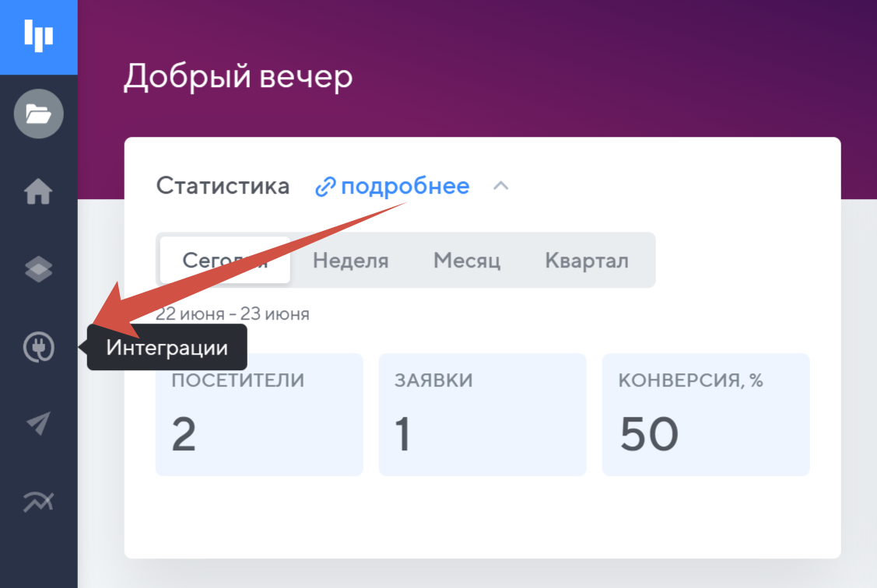The width and height of the screenshot is (877, 588).
Task: Switch to the Неделя period tab
Action: (350, 261)
